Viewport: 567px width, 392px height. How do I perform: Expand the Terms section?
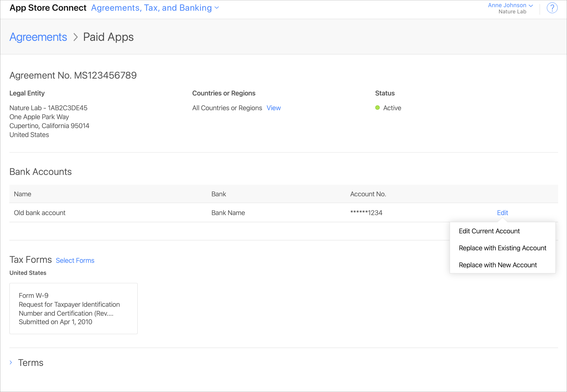(11, 363)
